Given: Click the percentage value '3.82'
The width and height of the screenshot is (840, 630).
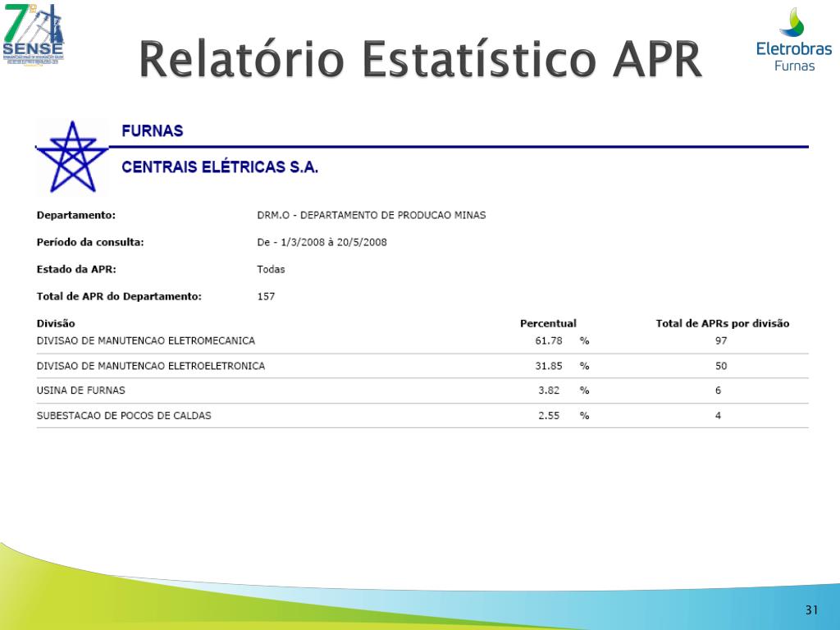Looking at the screenshot, I should [x=549, y=390].
